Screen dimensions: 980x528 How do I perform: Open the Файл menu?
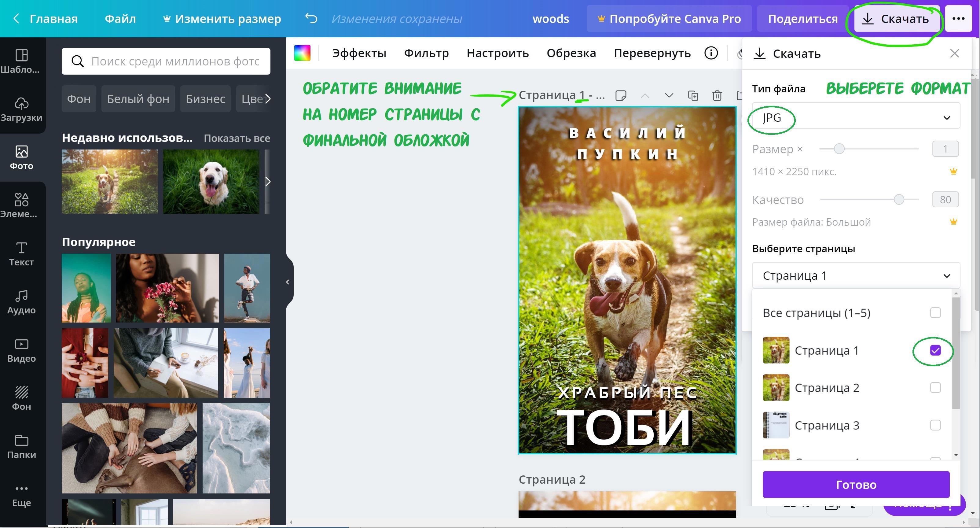click(120, 18)
